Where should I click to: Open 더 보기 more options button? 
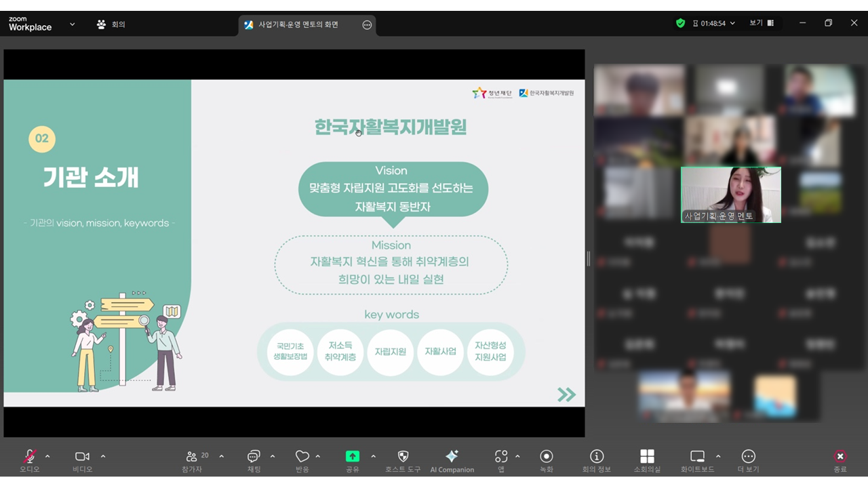click(x=748, y=457)
